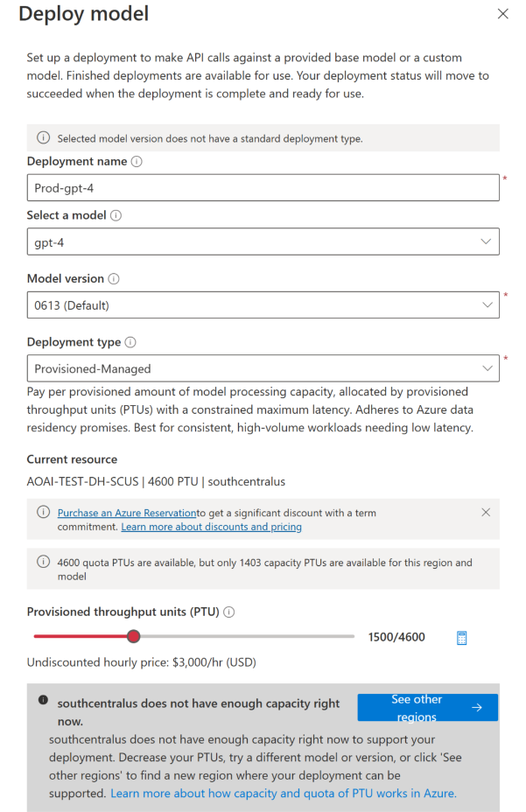The height and width of the screenshot is (812, 526).
Task: Click the Deployment name text field
Action: pyautogui.click(x=263, y=187)
